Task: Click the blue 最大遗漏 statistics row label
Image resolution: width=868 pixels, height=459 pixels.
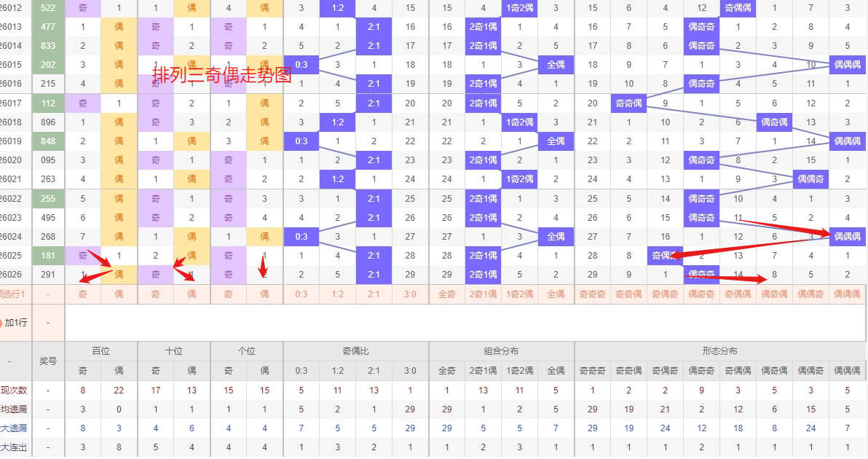Action: pyautogui.click(x=13, y=428)
